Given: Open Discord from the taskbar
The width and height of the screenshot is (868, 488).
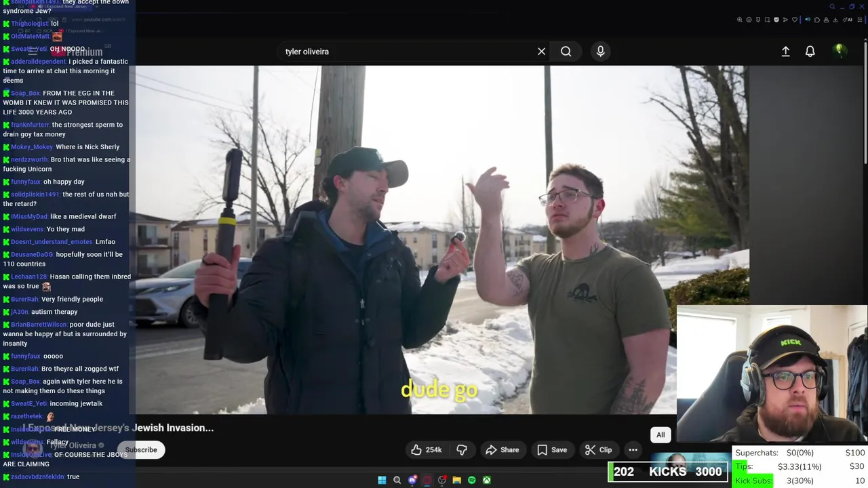Looking at the screenshot, I should click(412, 480).
